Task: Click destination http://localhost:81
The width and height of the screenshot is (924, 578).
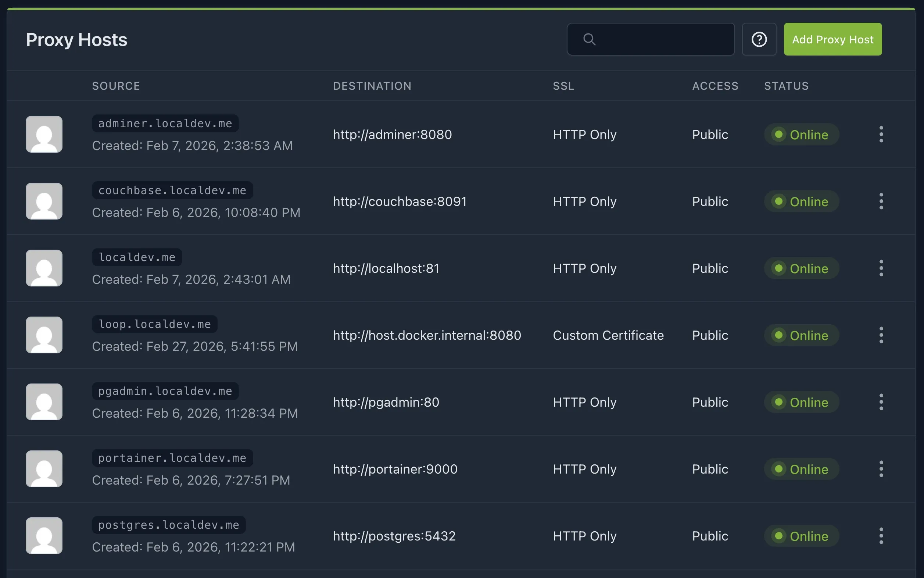Action: (386, 268)
